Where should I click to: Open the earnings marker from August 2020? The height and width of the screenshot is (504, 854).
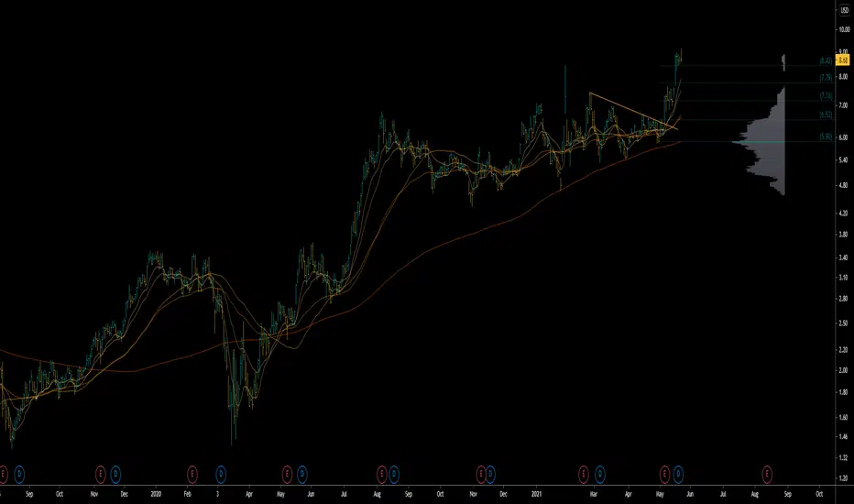pos(382,475)
